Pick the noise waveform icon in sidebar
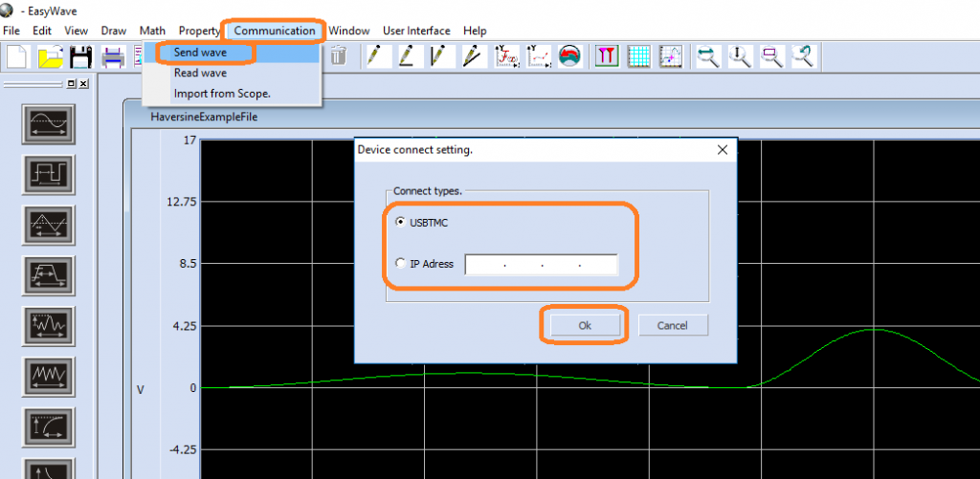Viewport: 980px width, 479px height. click(x=47, y=327)
